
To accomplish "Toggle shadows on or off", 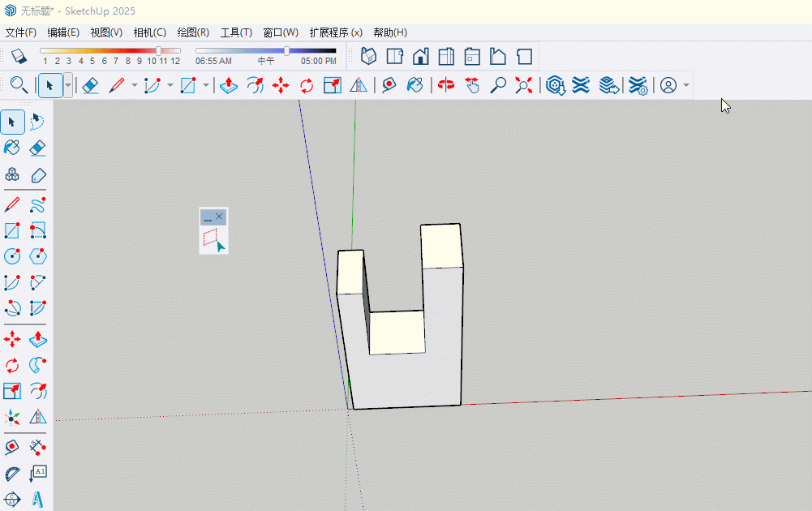I will pos(19,57).
